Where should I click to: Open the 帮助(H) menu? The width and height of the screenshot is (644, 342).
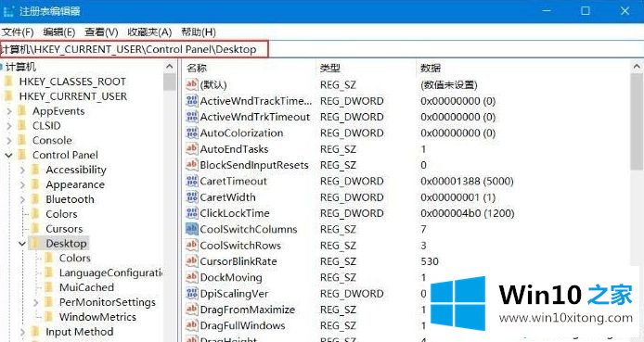199,32
